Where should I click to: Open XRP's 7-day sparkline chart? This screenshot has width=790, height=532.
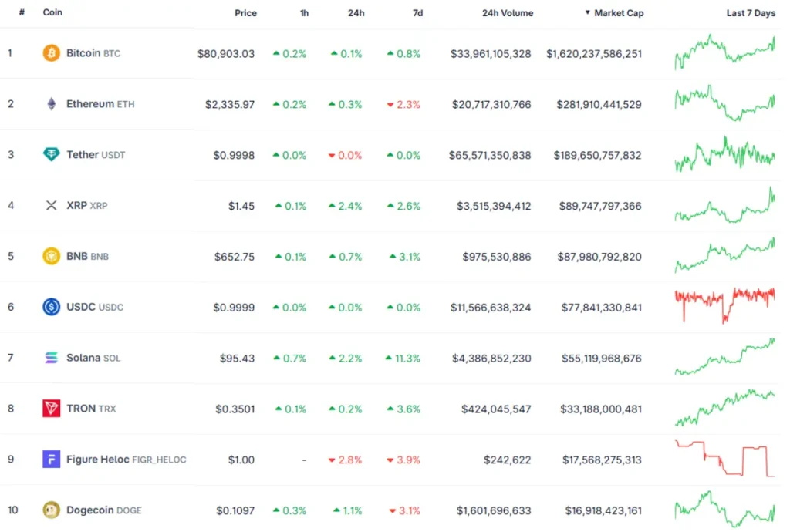click(x=724, y=204)
